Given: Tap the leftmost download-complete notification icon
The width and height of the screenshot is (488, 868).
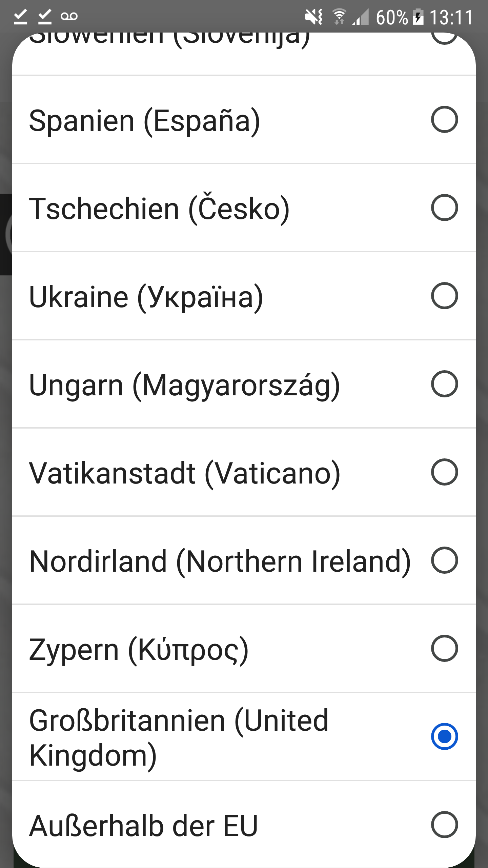Looking at the screenshot, I should [x=21, y=16].
